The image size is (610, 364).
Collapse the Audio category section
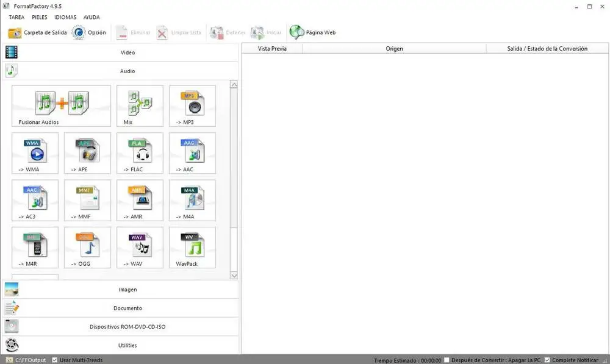(120, 71)
